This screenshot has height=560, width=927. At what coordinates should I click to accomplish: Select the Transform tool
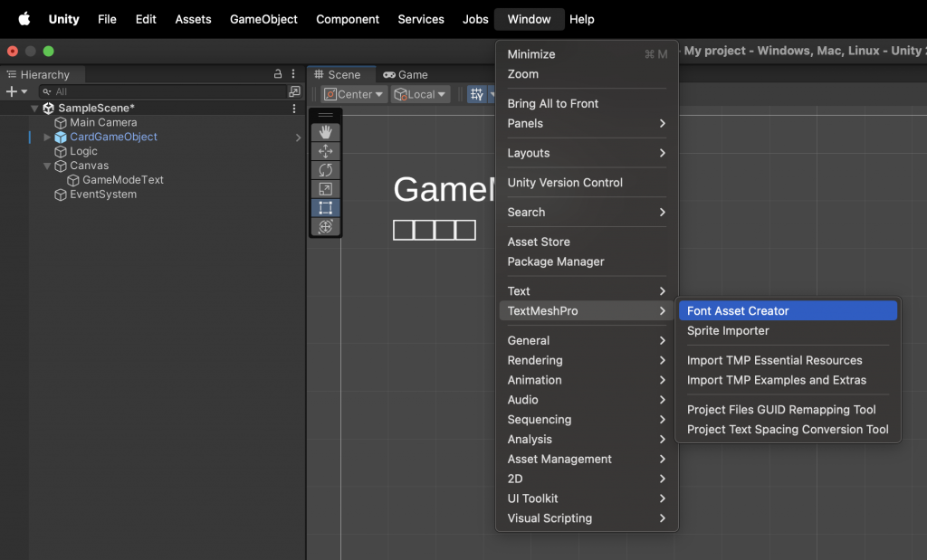click(x=325, y=227)
